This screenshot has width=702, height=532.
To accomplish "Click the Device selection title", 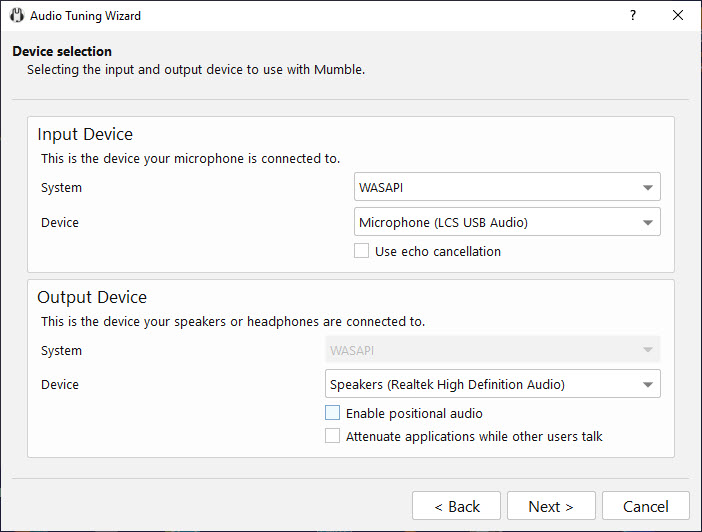I will click(x=62, y=51).
